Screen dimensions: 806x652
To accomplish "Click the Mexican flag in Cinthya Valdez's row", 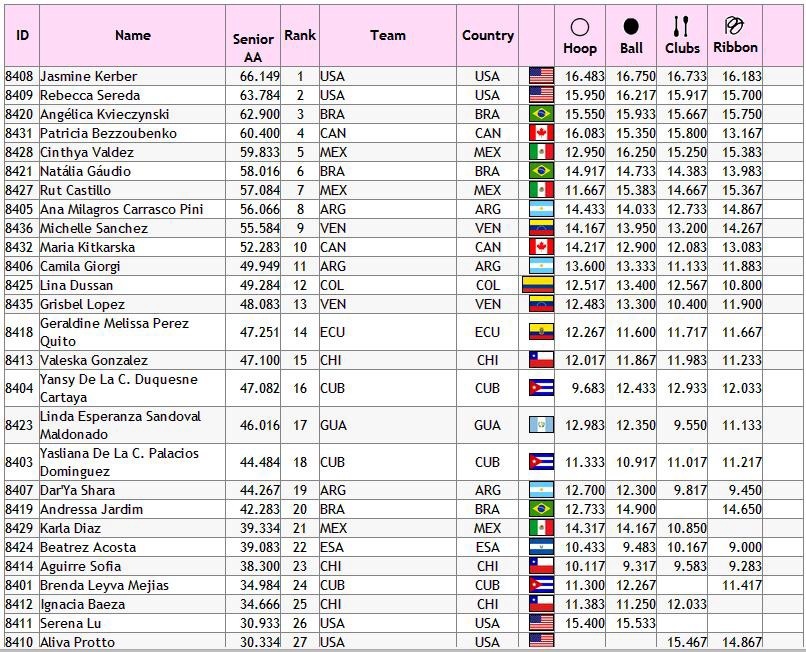I will pos(541,152).
